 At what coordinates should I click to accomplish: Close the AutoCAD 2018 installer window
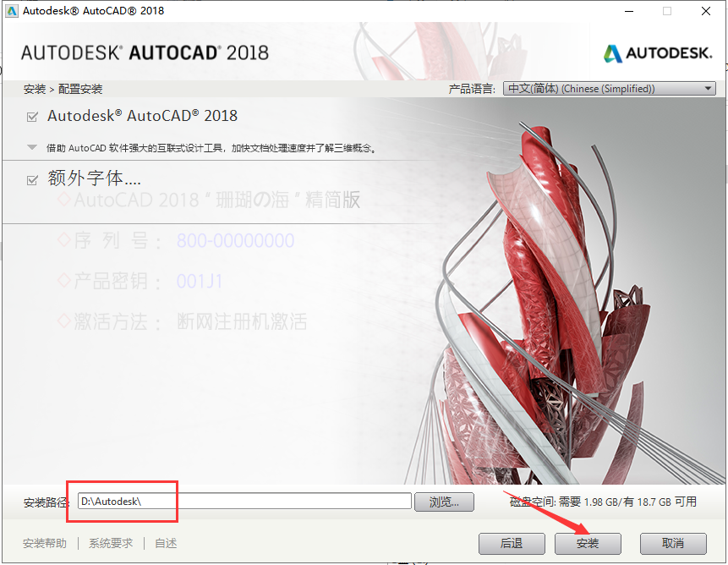pyautogui.click(x=706, y=11)
